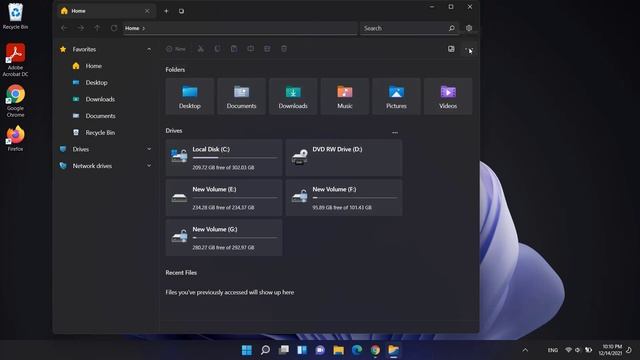Open clock and date in taskbar
The image size is (640, 360).
[x=611, y=350]
